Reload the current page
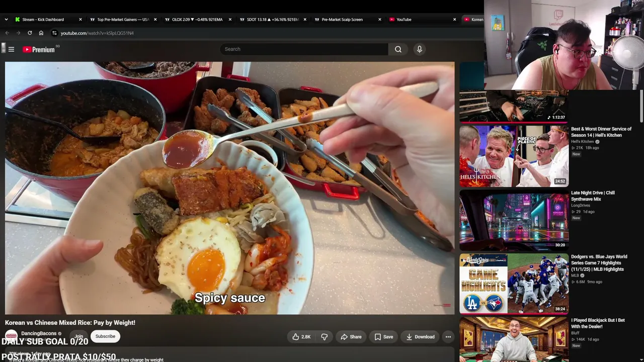Screen dimensions: 644x362 30,33
